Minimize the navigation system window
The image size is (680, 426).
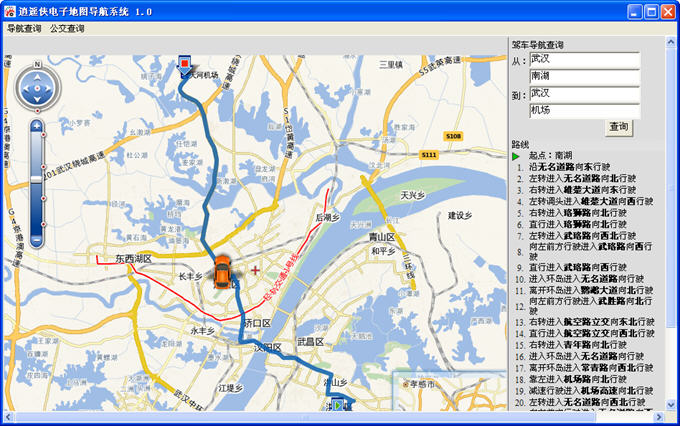point(635,12)
